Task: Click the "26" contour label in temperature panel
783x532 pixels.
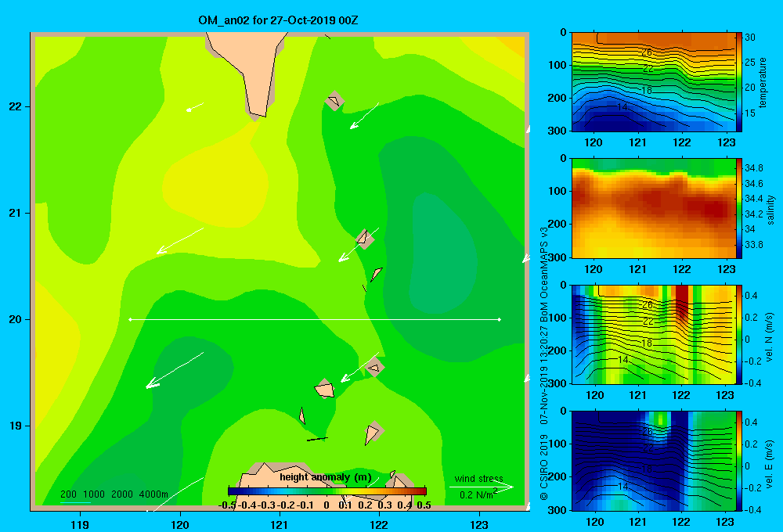Action: point(647,52)
